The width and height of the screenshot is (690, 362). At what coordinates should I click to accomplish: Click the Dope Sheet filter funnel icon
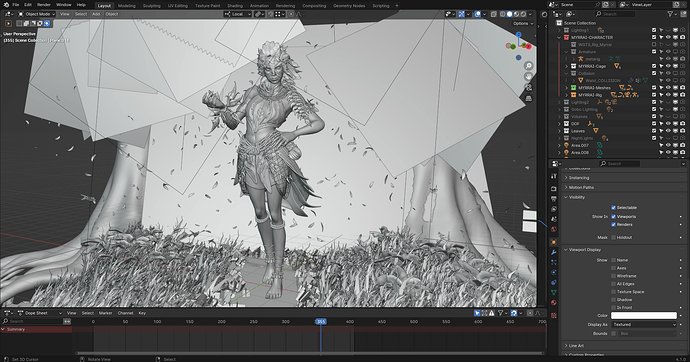(x=500, y=313)
